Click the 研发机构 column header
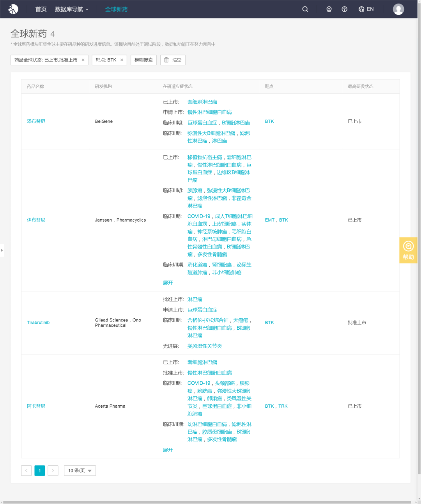The width and height of the screenshot is (421, 504). point(103,87)
